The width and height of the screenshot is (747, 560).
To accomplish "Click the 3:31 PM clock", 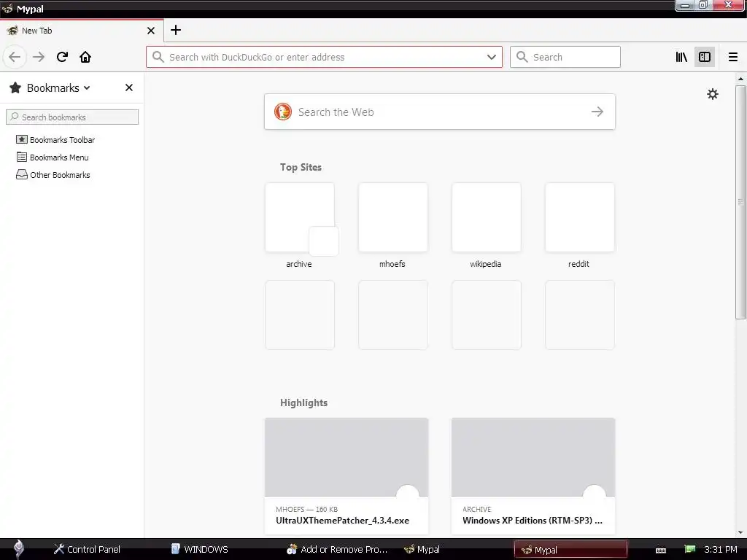I will [x=720, y=550].
